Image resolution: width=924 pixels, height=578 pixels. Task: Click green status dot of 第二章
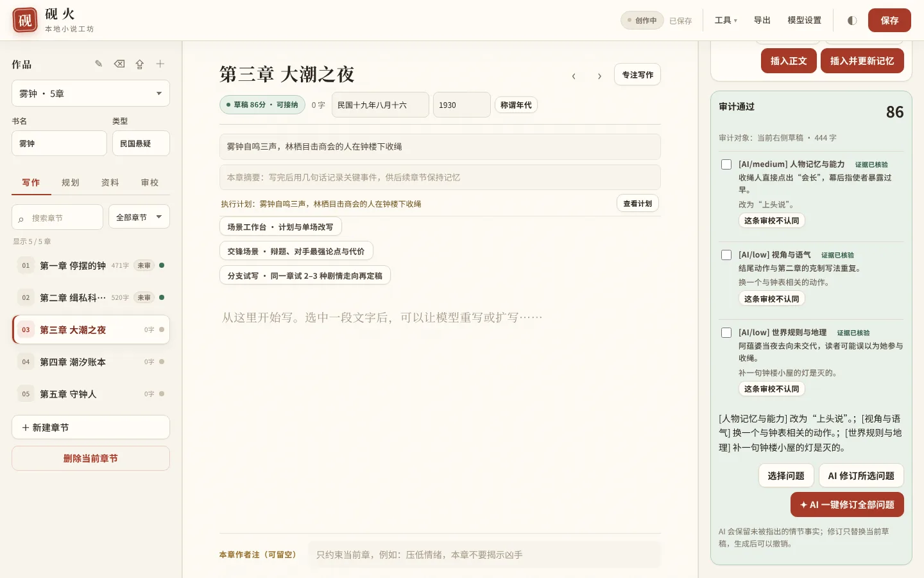162,297
